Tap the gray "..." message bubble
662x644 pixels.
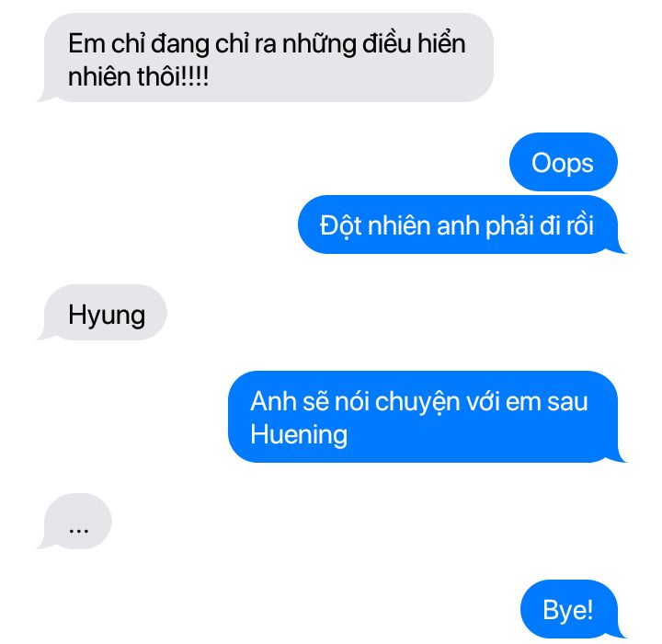(75, 521)
